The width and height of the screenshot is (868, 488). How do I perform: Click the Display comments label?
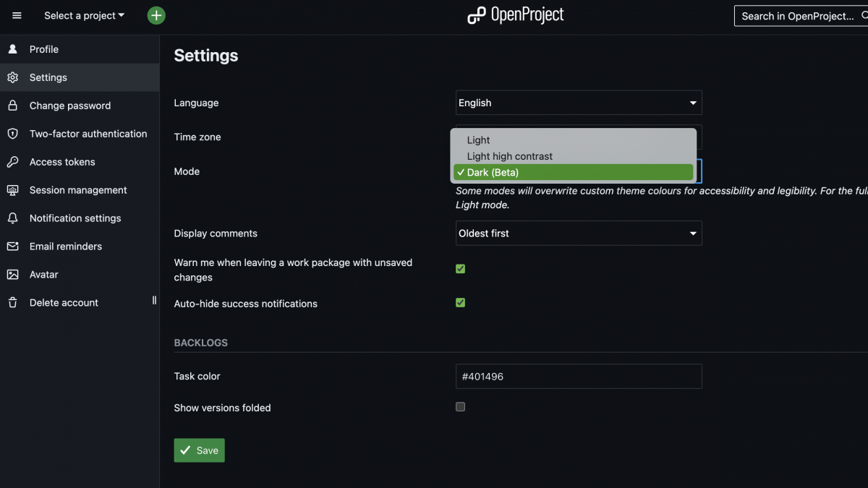point(216,234)
